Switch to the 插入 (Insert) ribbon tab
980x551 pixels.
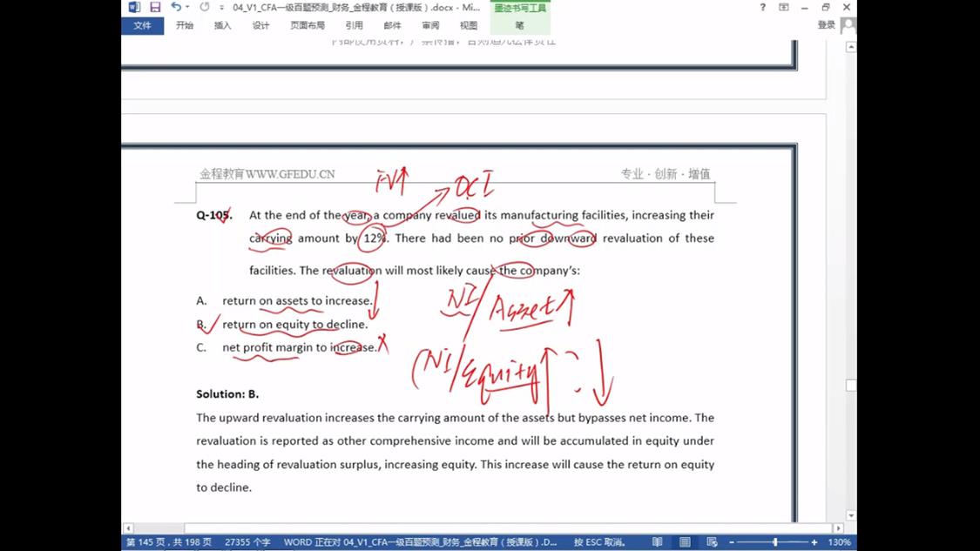click(x=222, y=25)
